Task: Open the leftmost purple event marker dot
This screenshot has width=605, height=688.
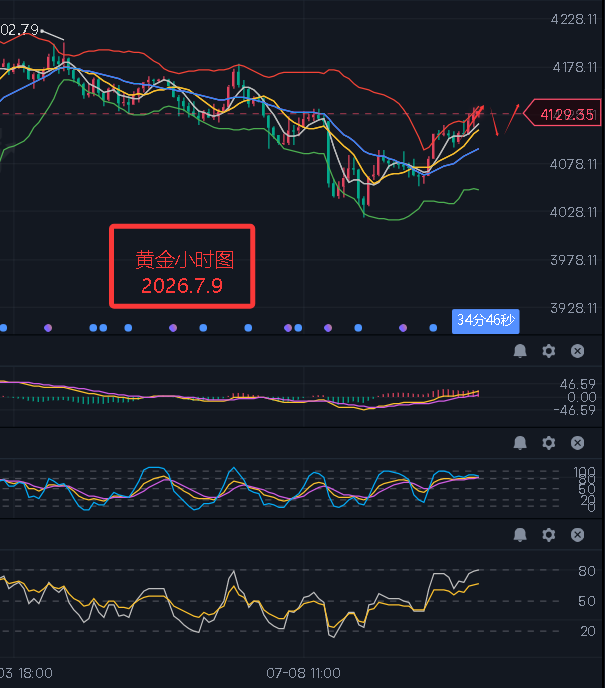Action: (x=48, y=328)
